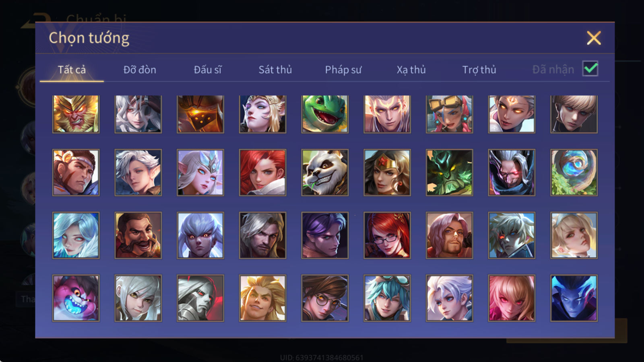Choose the blue-skinned demon hero portrait
The width and height of the screenshot is (644, 362).
point(574,298)
